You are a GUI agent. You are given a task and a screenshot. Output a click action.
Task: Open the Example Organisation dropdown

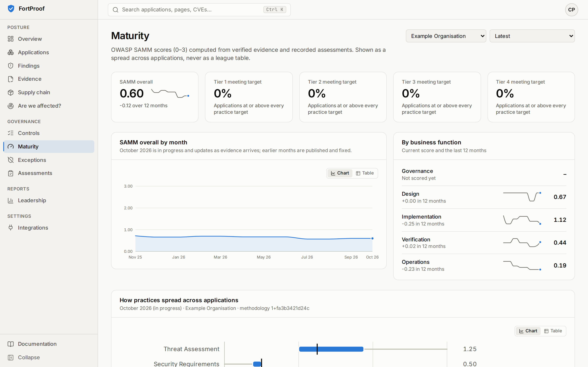446,36
